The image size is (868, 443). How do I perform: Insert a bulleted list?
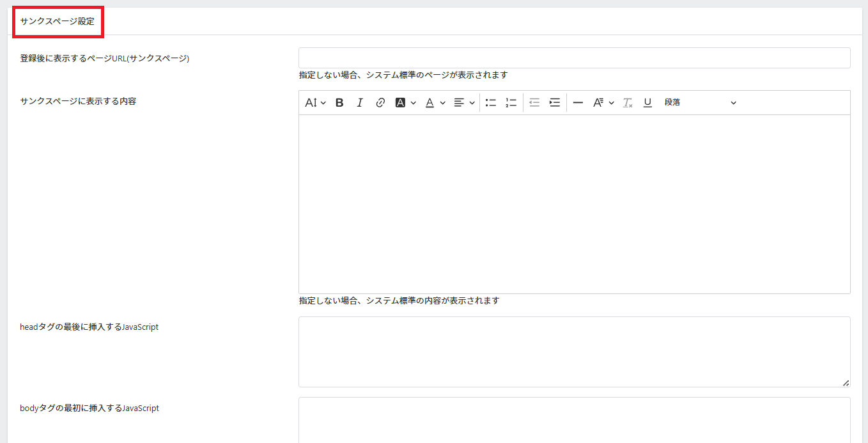tap(491, 103)
